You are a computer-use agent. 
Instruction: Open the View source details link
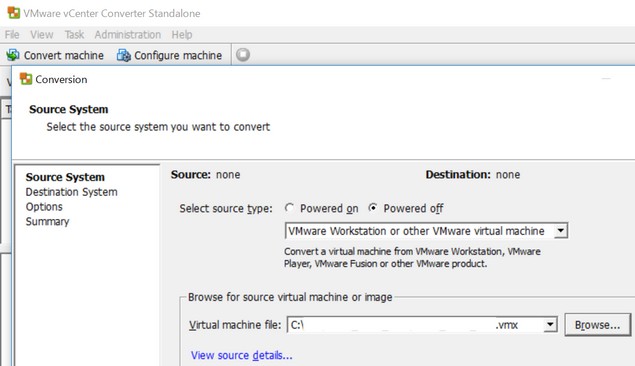[241, 355]
